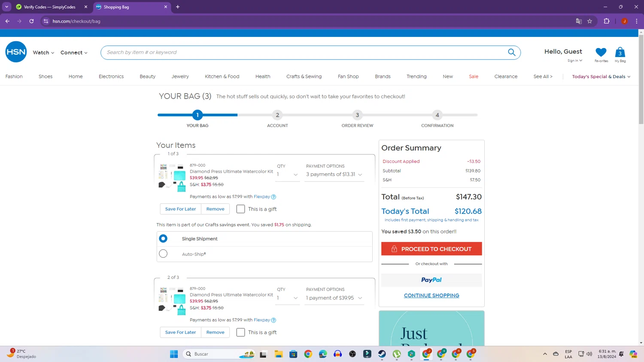Click See All categories link
This screenshot has width=644, height=362.
click(543, 76)
